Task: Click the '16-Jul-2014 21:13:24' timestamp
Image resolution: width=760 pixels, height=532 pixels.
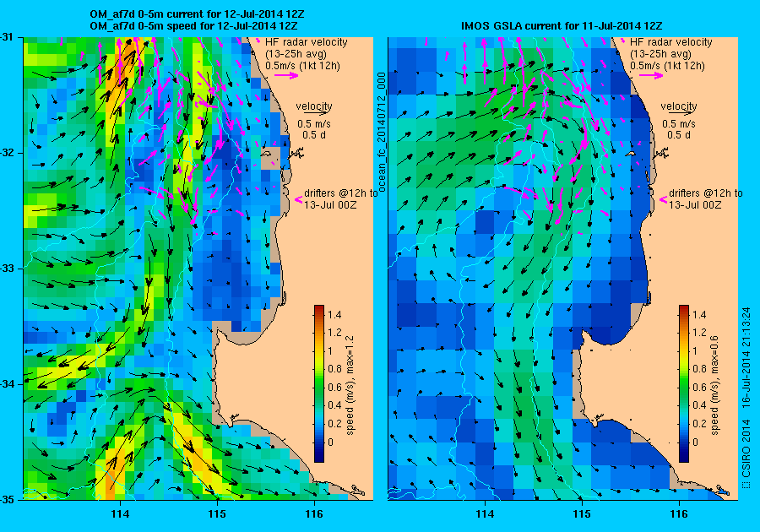Action: tap(746, 357)
